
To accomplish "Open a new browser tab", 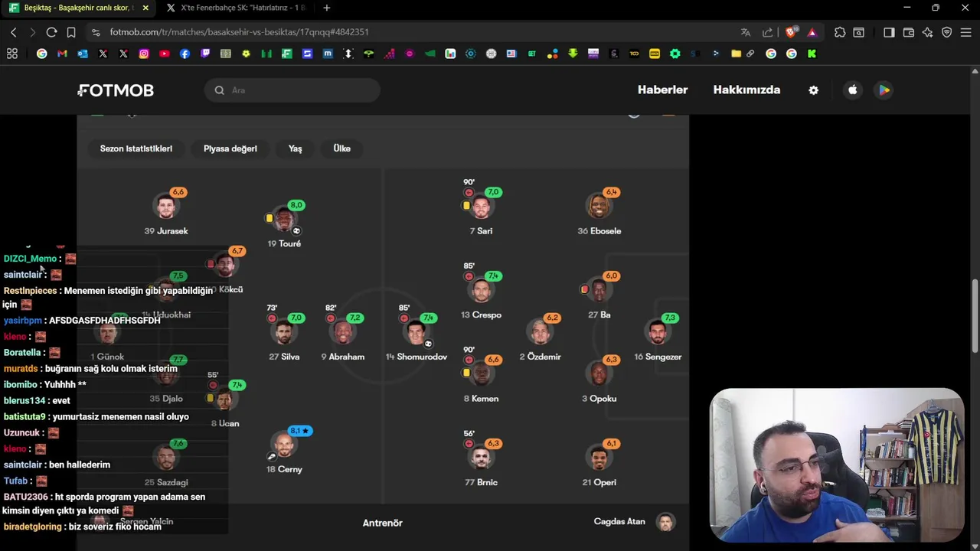I will coord(327,8).
